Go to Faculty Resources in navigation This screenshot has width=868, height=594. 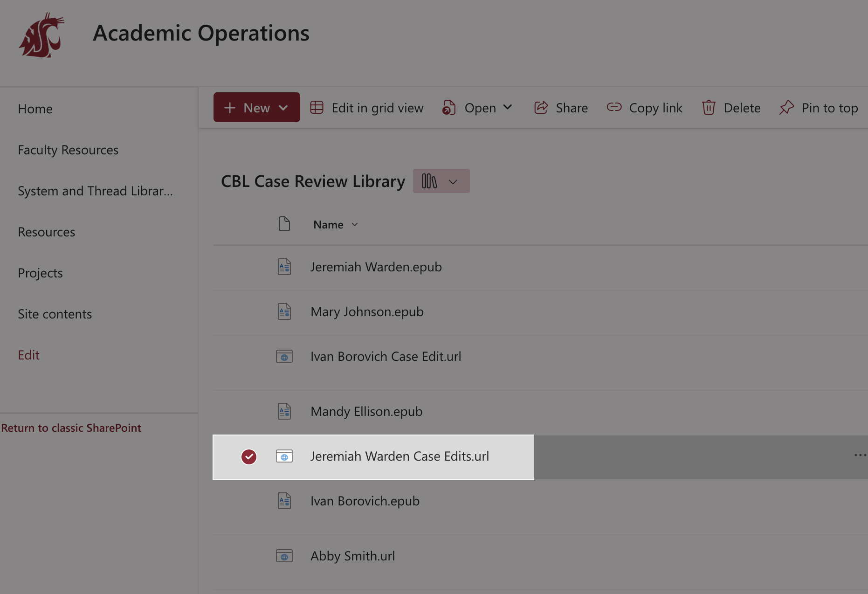pos(68,150)
